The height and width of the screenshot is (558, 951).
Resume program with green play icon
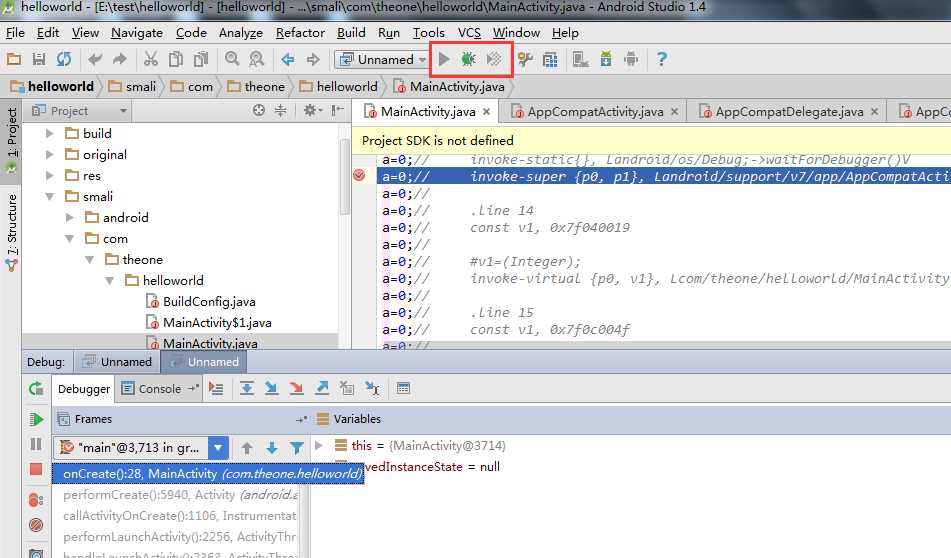[x=36, y=419]
